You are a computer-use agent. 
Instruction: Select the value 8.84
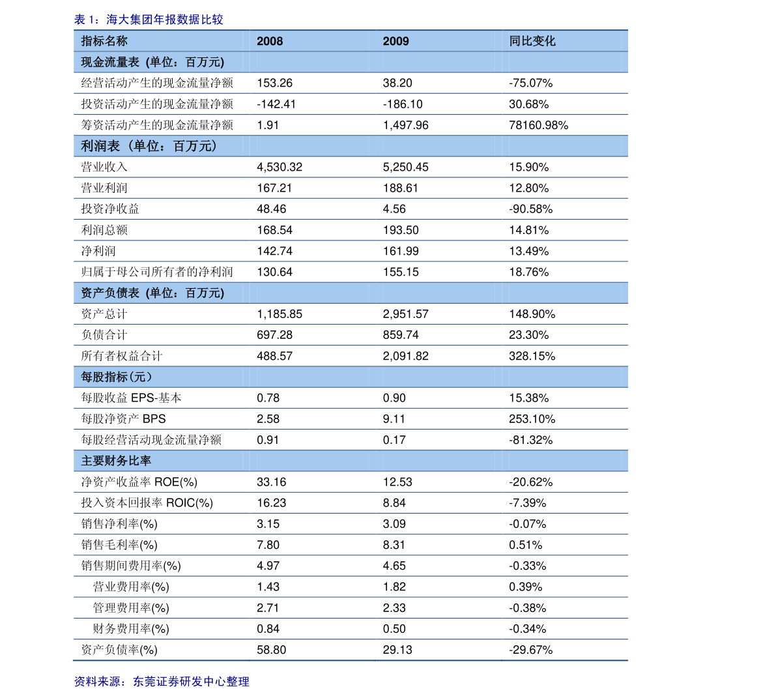(x=394, y=503)
